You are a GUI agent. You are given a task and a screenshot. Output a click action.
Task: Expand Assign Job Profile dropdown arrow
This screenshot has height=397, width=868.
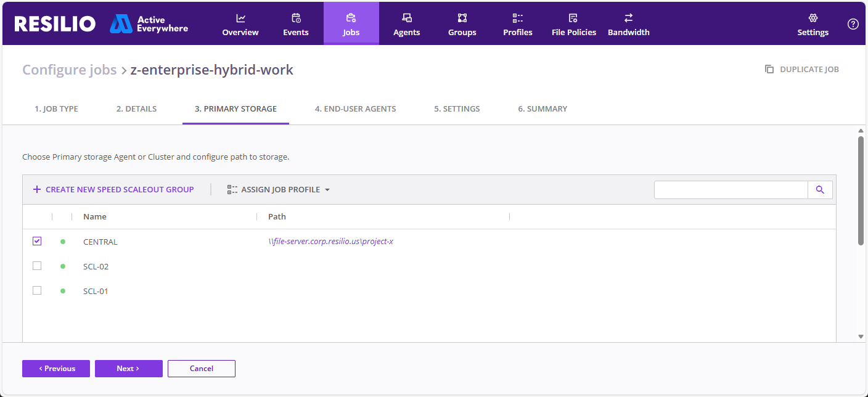(x=327, y=190)
